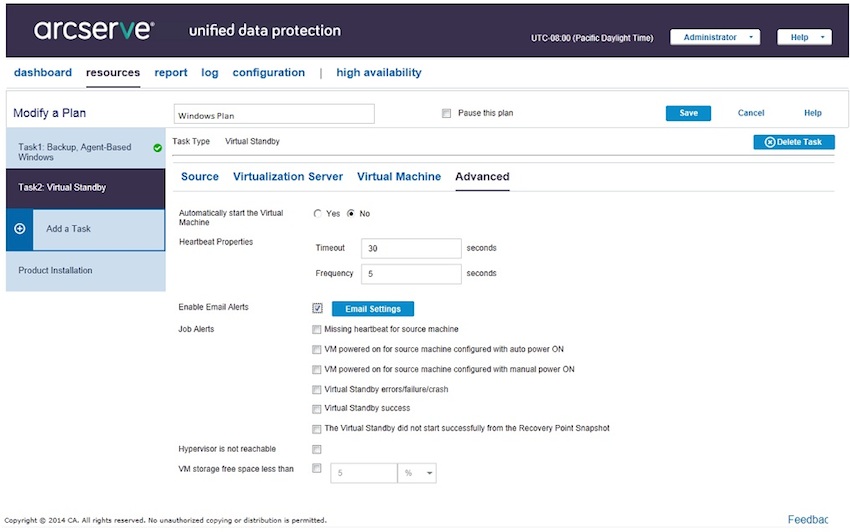The image size is (850, 532).
Task: Click the VM storage free space value field
Action: pos(364,473)
